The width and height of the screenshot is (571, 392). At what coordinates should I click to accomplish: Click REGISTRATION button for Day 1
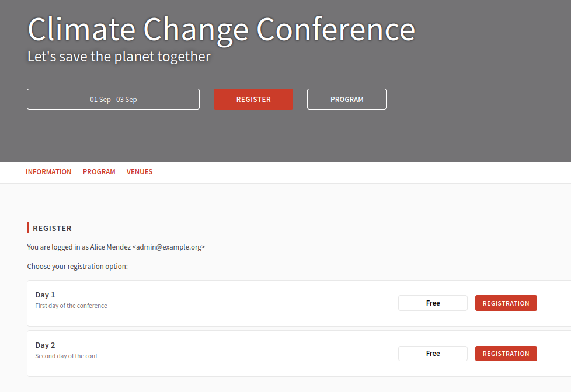[x=506, y=303]
